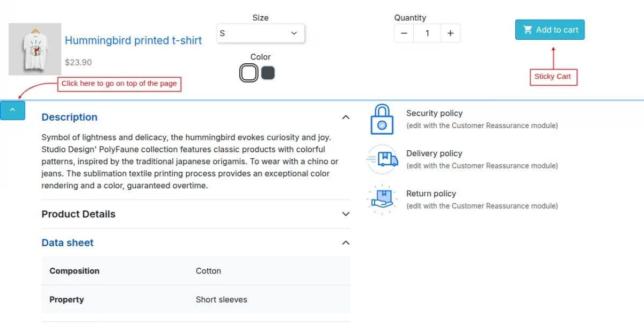
Task: Click the minus icon to decrease quantity
Action: (404, 33)
